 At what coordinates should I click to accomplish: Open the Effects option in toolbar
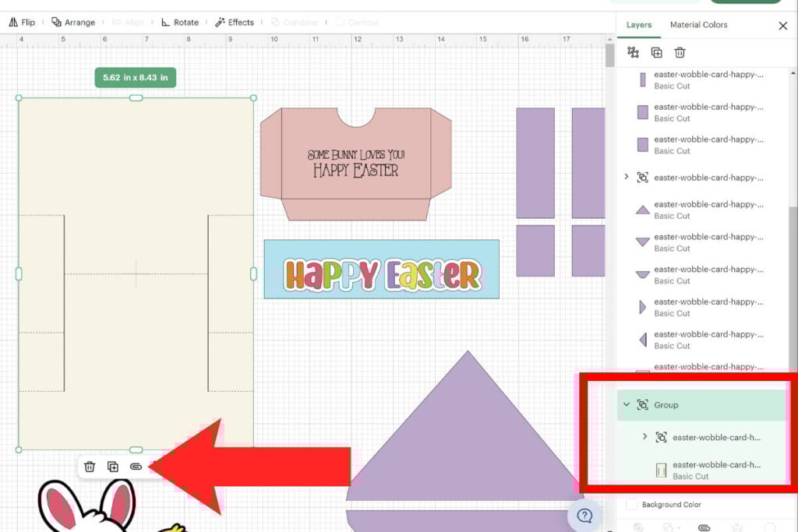coord(235,22)
